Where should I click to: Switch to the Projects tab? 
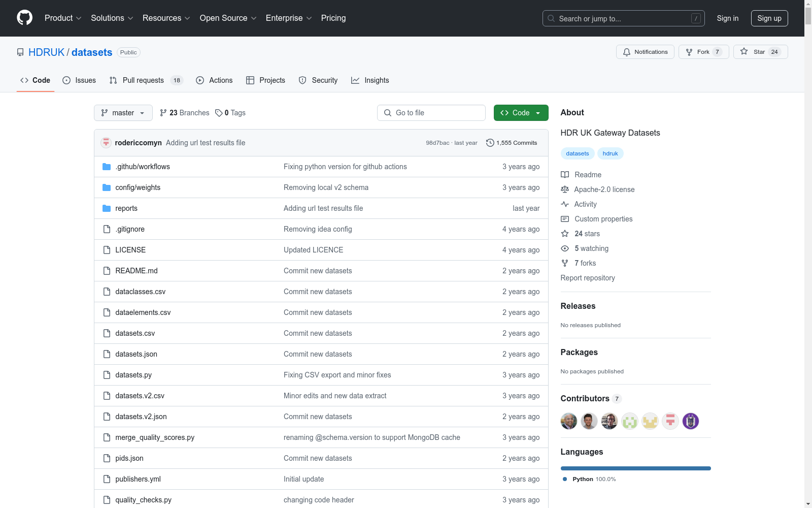pos(265,80)
